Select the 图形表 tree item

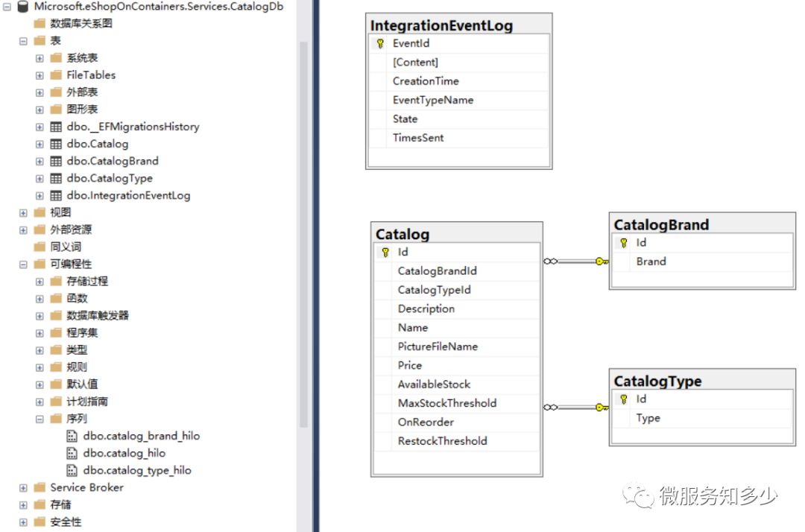tap(82, 110)
